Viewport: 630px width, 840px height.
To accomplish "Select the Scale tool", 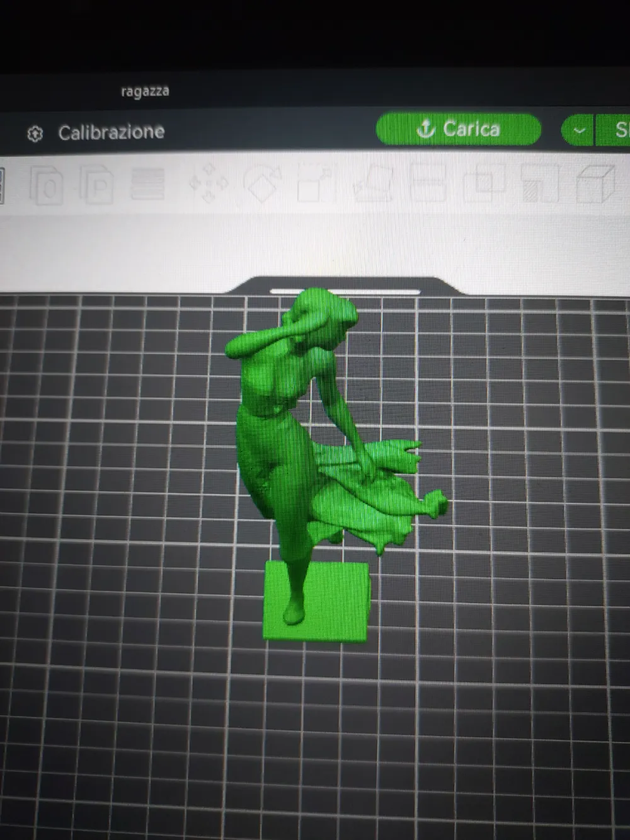I will [x=315, y=184].
